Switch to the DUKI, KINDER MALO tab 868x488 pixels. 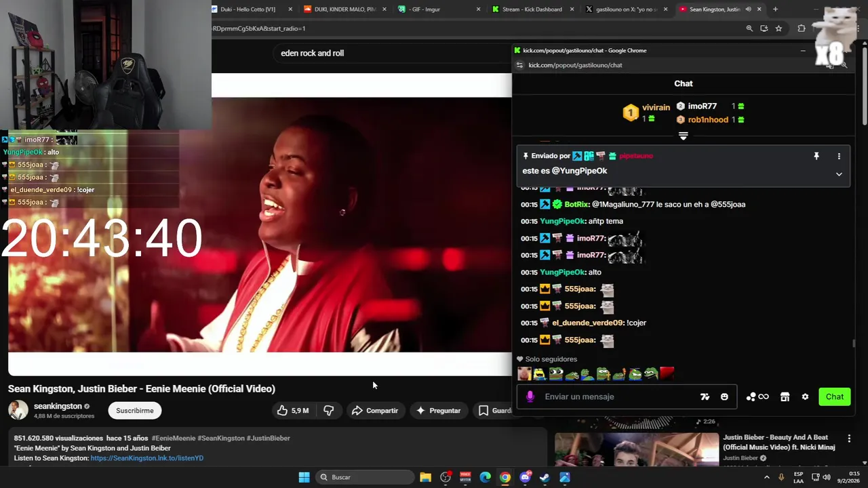click(345, 9)
